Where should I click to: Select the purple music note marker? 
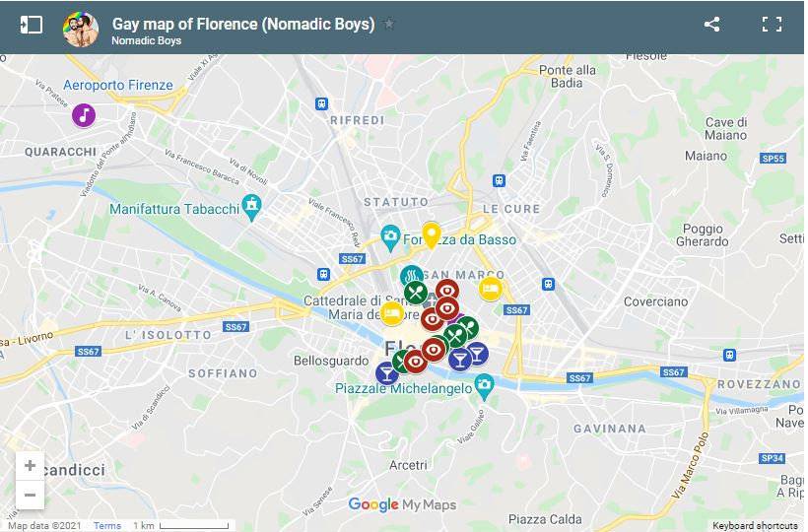pyautogui.click(x=84, y=115)
